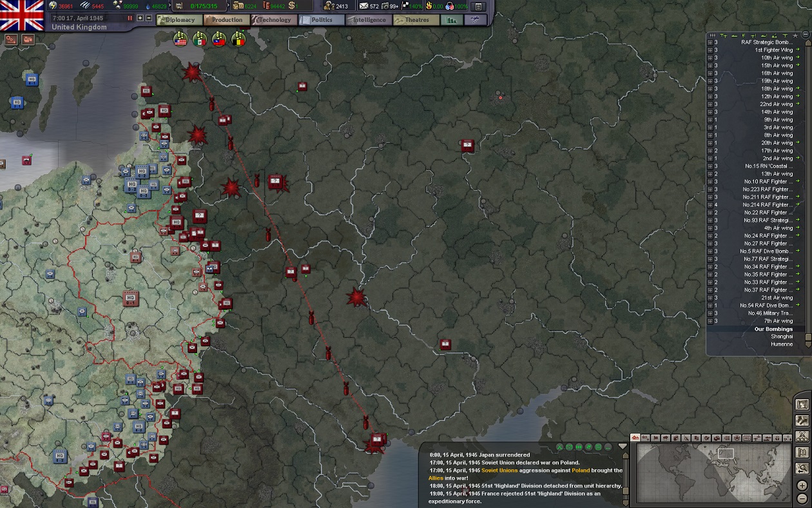Open the find province magnifier icon
The height and width of the screenshot is (508, 812).
pos(802,468)
